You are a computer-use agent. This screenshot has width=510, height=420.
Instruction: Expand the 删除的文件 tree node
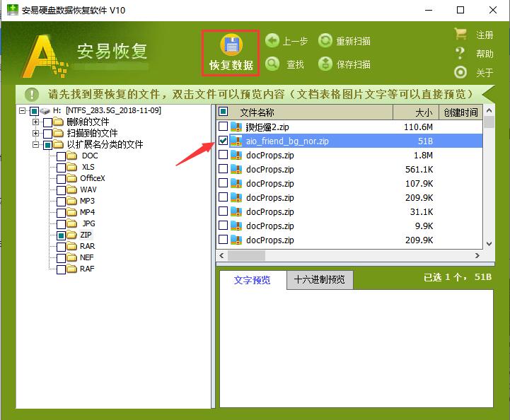[x=36, y=122]
